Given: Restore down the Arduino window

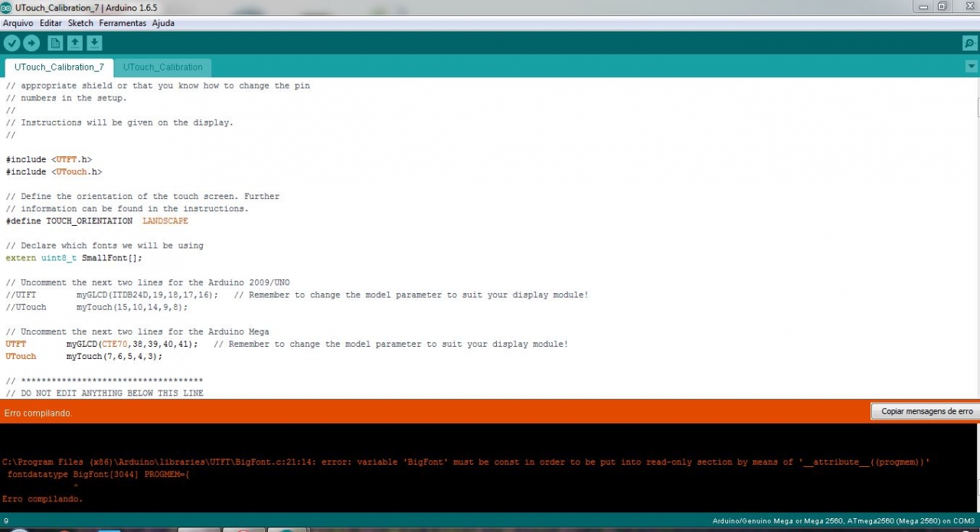Looking at the screenshot, I should 942,6.
